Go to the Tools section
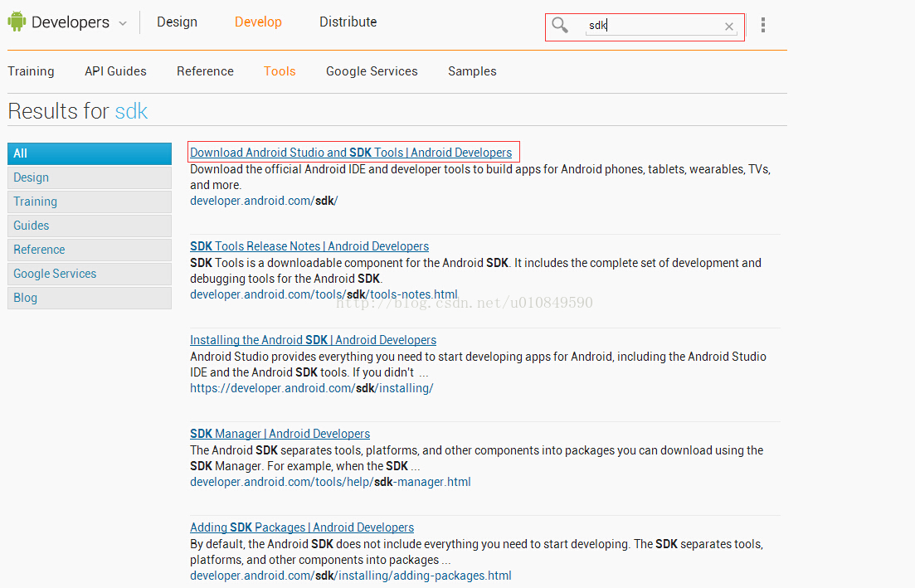Viewport: 915px width, 588px height. click(280, 71)
